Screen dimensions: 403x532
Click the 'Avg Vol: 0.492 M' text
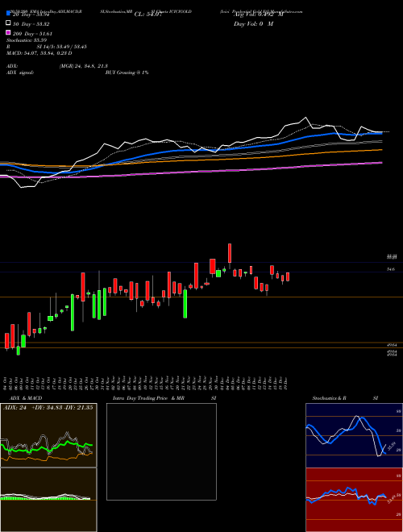[x=259, y=15]
